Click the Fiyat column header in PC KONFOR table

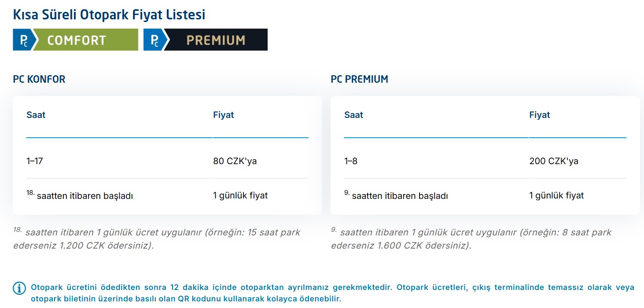pyautogui.click(x=223, y=115)
